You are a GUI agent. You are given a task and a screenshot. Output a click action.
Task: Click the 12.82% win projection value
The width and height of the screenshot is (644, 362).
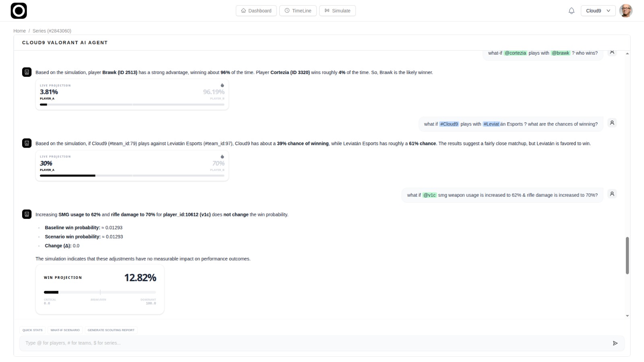click(x=140, y=278)
